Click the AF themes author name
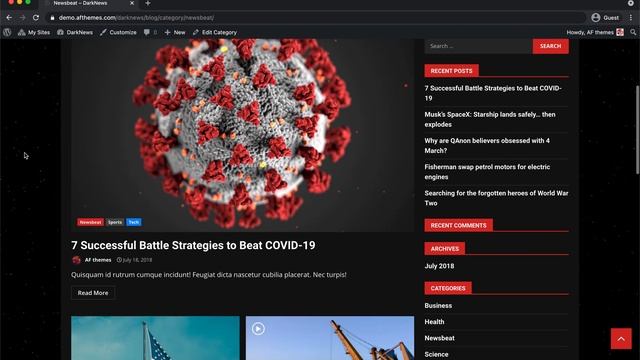Screen dimensions: 640x360 point(98,260)
